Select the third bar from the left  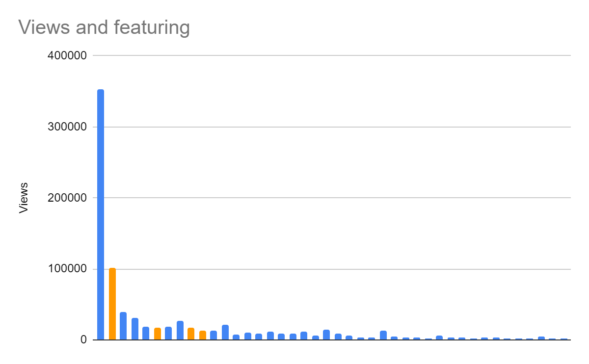pyautogui.click(x=123, y=326)
